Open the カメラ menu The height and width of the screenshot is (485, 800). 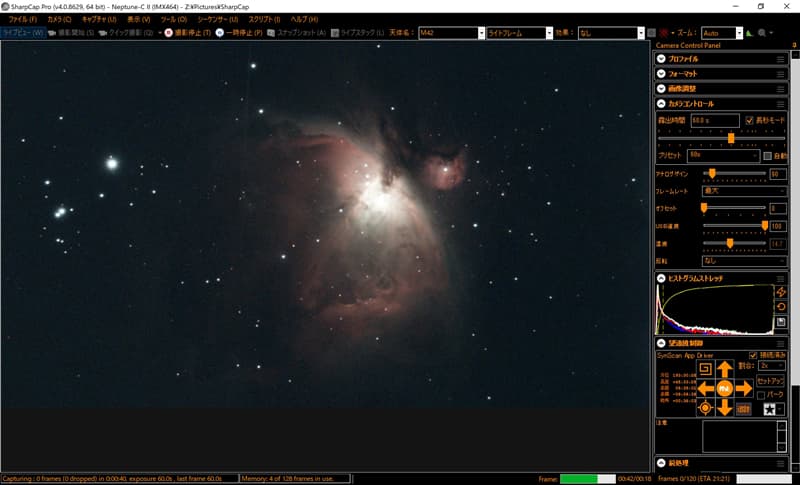pos(59,19)
